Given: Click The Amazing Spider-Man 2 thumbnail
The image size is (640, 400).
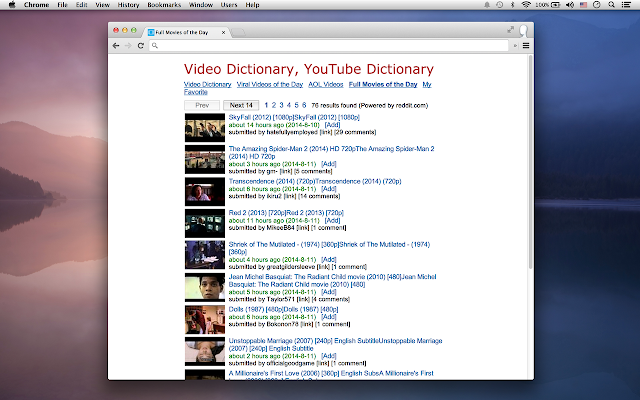Looking at the screenshot, I should point(205,159).
